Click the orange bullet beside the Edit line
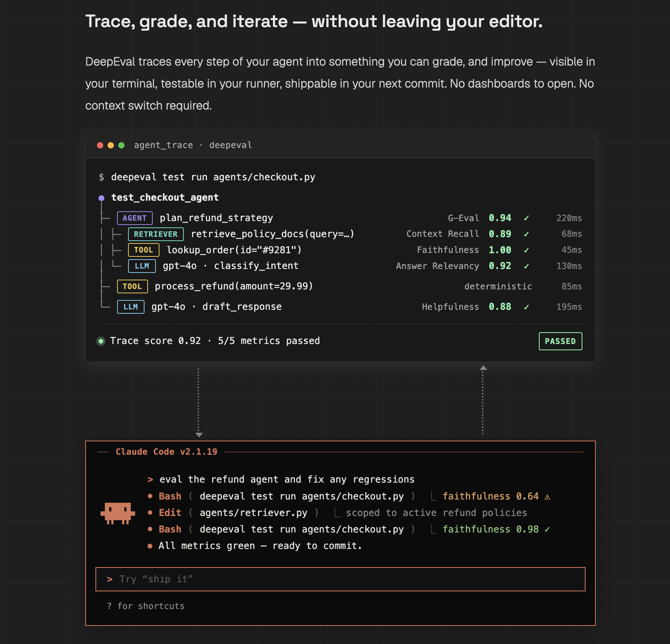 tap(150, 513)
